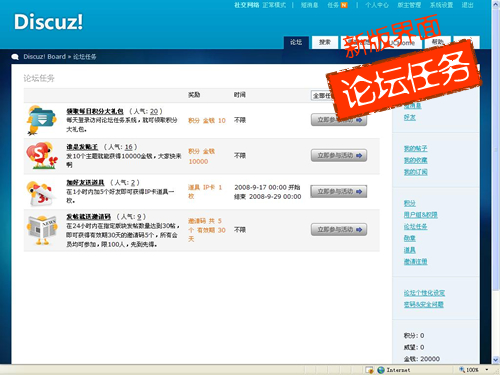
Task: Click the 金钱: 20000 value in sidebar
Action: (x=422, y=359)
